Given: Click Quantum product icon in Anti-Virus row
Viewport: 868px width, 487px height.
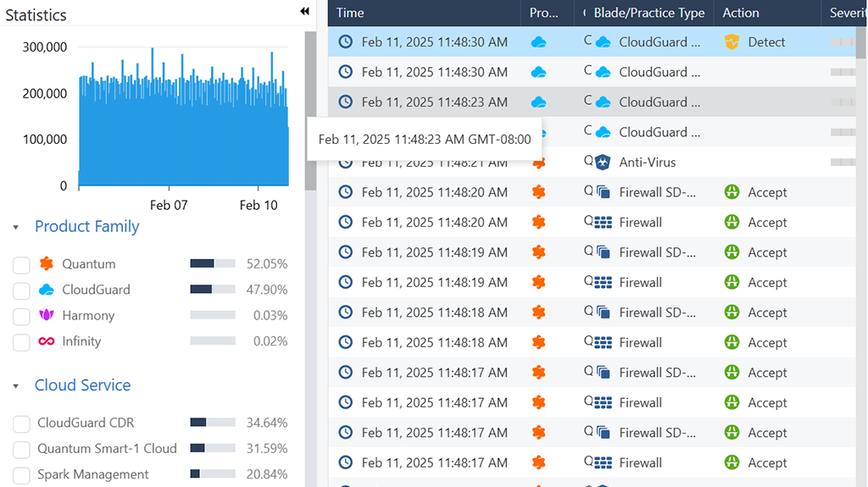Looking at the screenshot, I should pyautogui.click(x=538, y=163).
